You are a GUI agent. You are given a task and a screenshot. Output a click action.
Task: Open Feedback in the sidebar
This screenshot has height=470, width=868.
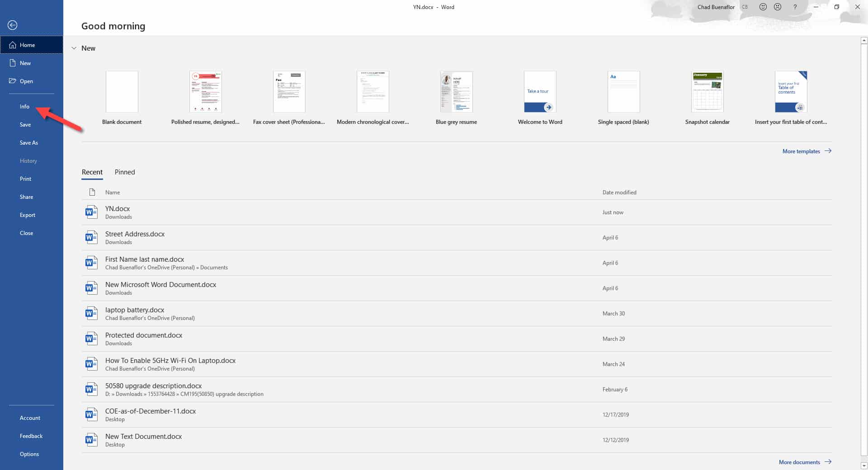[31, 436]
